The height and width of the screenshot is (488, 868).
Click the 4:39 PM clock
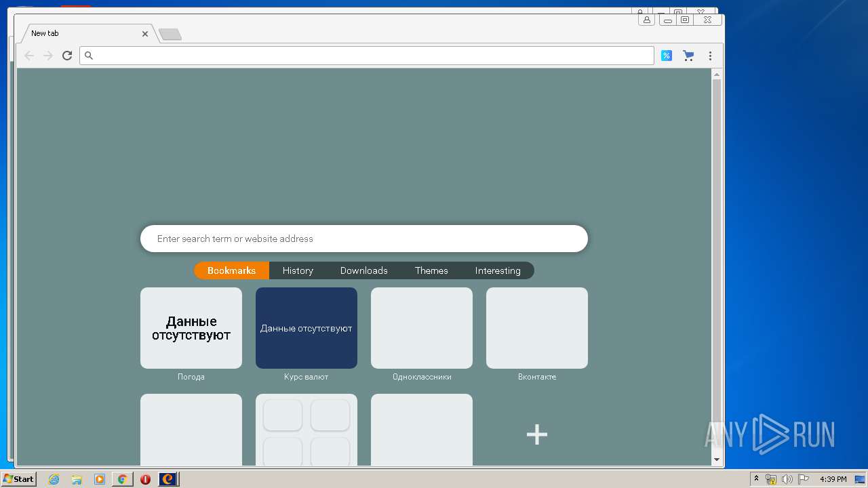pyautogui.click(x=833, y=479)
